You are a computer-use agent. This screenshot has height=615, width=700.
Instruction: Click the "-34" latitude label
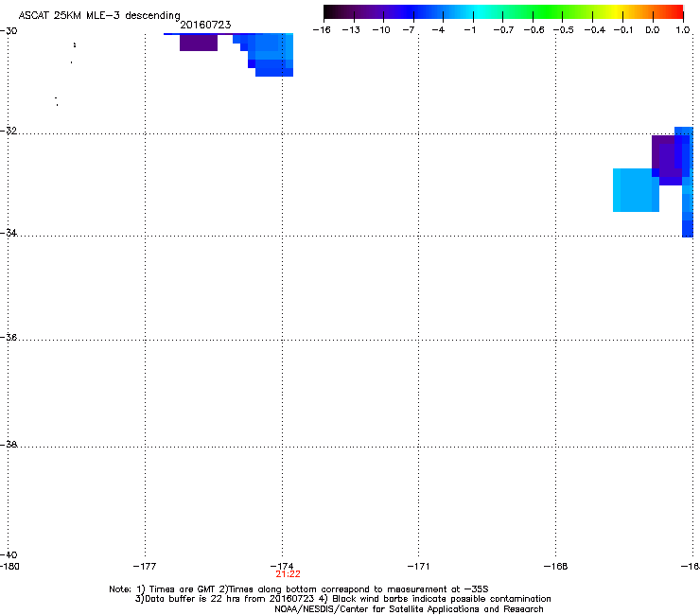pyautogui.click(x=9, y=233)
